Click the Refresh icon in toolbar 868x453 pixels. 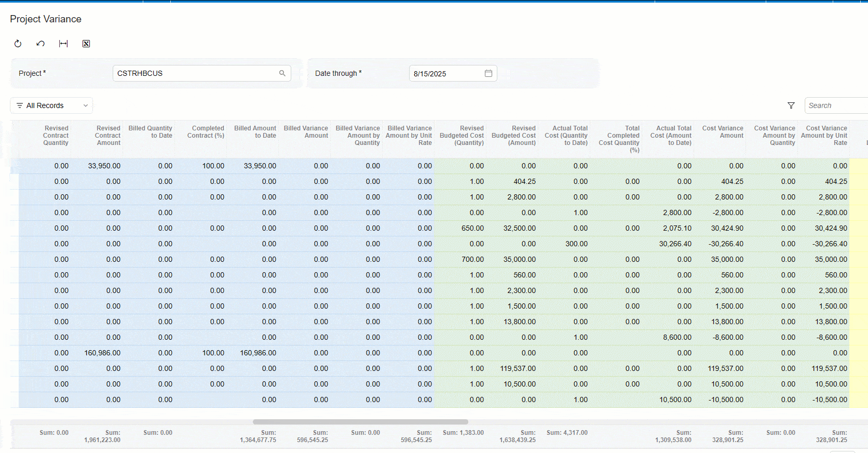[x=18, y=44]
